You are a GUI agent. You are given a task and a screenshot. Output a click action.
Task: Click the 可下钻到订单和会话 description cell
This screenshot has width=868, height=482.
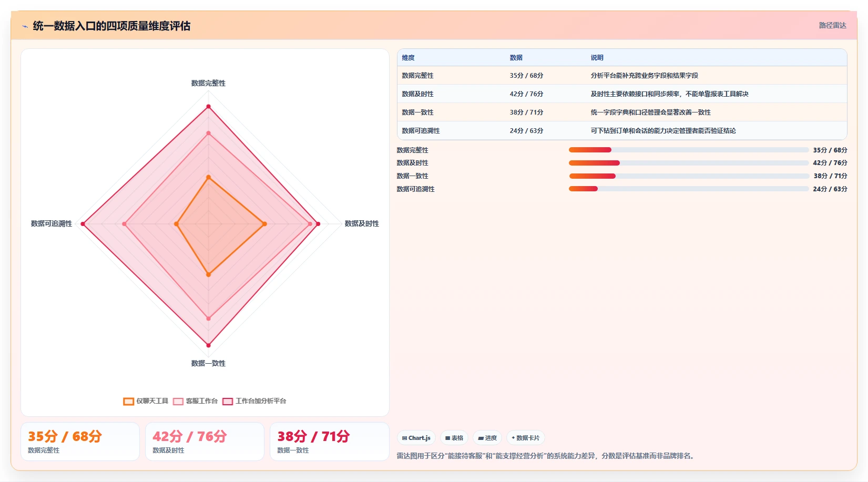(x=663, y=131)
